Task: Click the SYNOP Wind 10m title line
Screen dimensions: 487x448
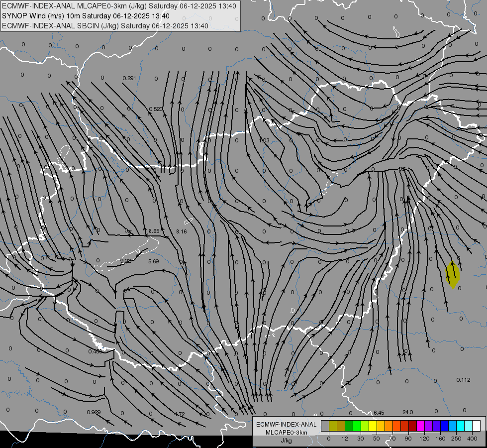Action: pyautogui.click(x=86, y=16)
